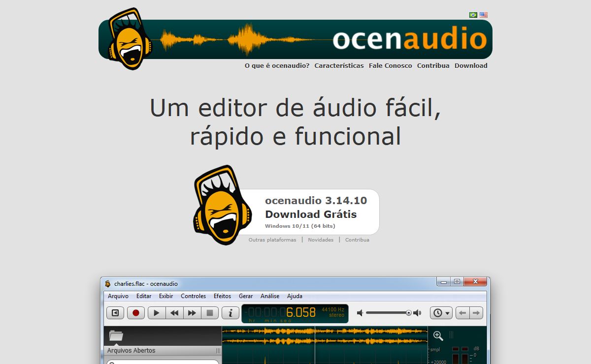591x364 pixels.
Task: Click the Arquivos Abertos panel header
Action: tap(163, 351)
